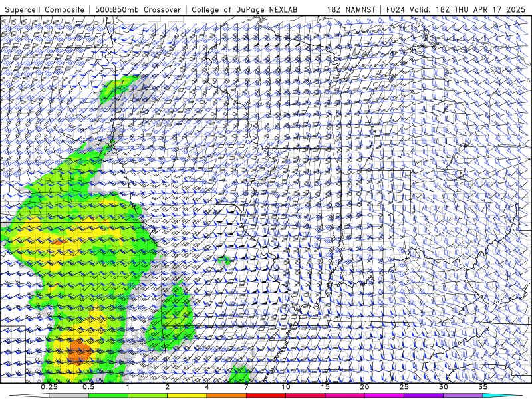Click the legend value 4
Viewport: 532px width, 399px height.
click(x=207, y=387)
